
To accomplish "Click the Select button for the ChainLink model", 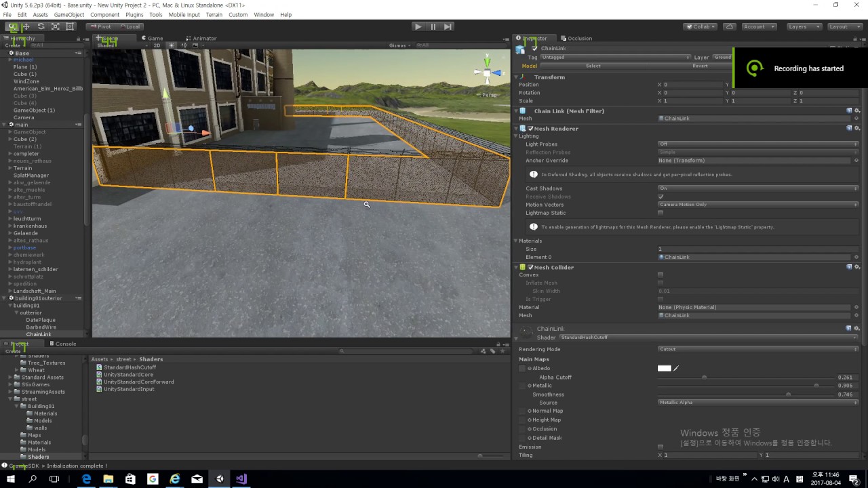I will (x=593, y=66).
